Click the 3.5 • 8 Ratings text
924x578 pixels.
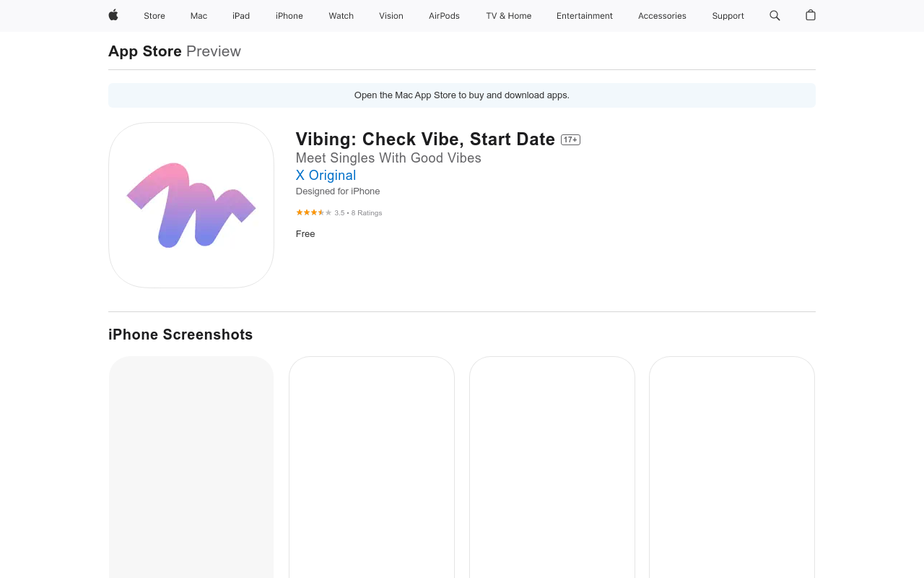click(x=358, y=213)
